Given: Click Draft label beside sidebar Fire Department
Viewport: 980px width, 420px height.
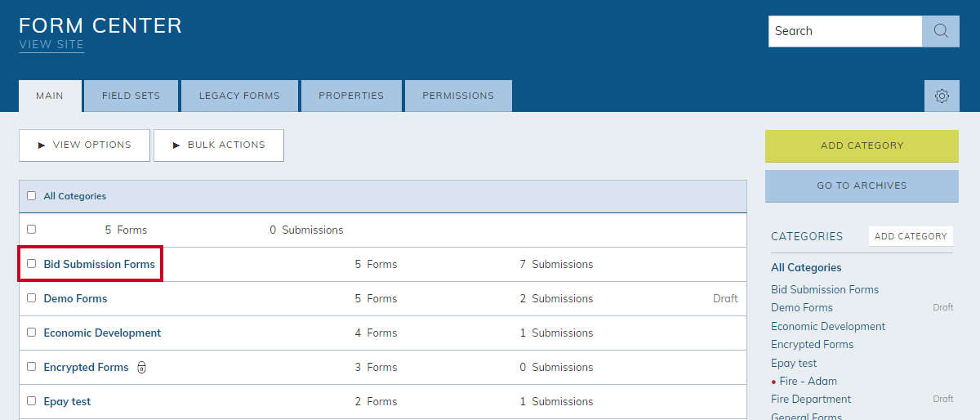Looking at the screenshot, I should coord(943,399).
